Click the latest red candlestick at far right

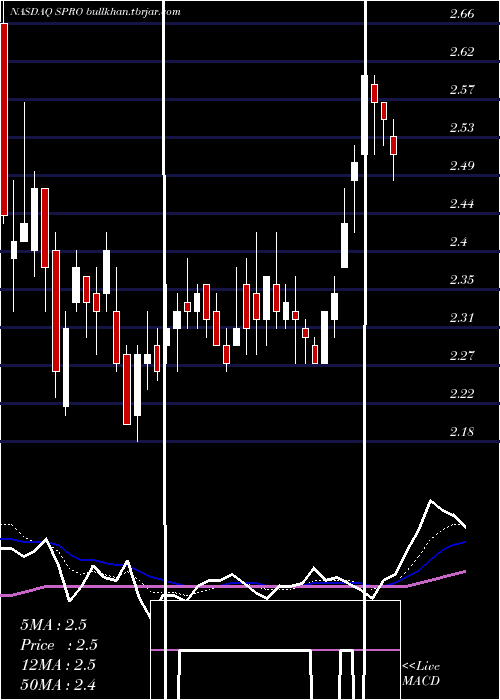pyautogui.click(x=393, y=146)
